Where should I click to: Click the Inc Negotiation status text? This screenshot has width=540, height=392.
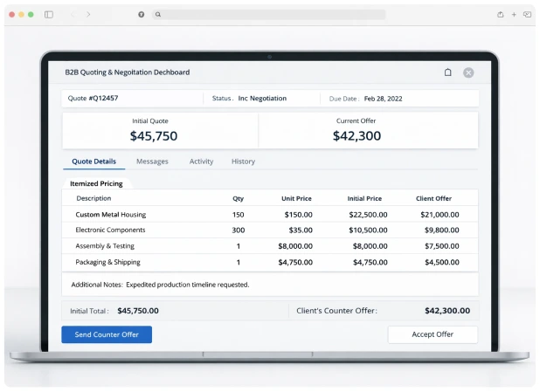262,99
